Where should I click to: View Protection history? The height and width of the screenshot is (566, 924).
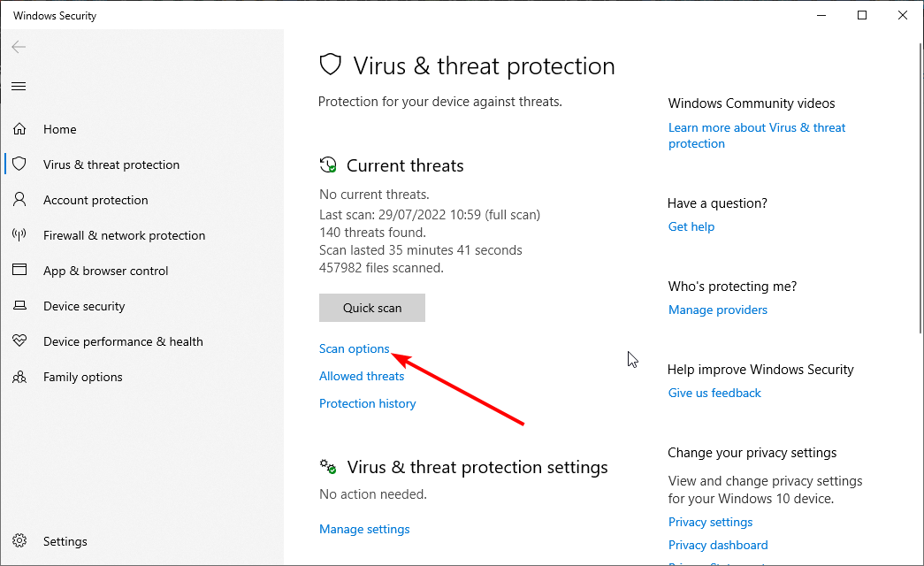pos(368,404)
